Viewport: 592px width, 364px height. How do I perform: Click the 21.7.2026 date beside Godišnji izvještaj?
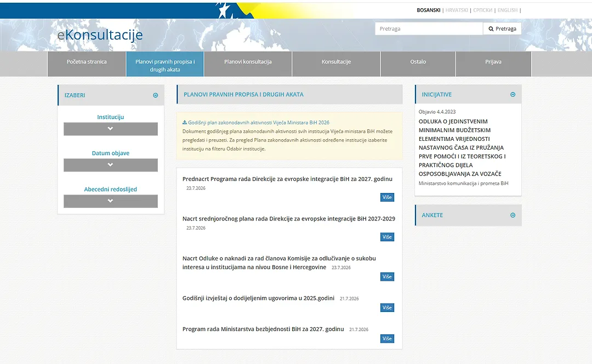click(x=349, y=299)
